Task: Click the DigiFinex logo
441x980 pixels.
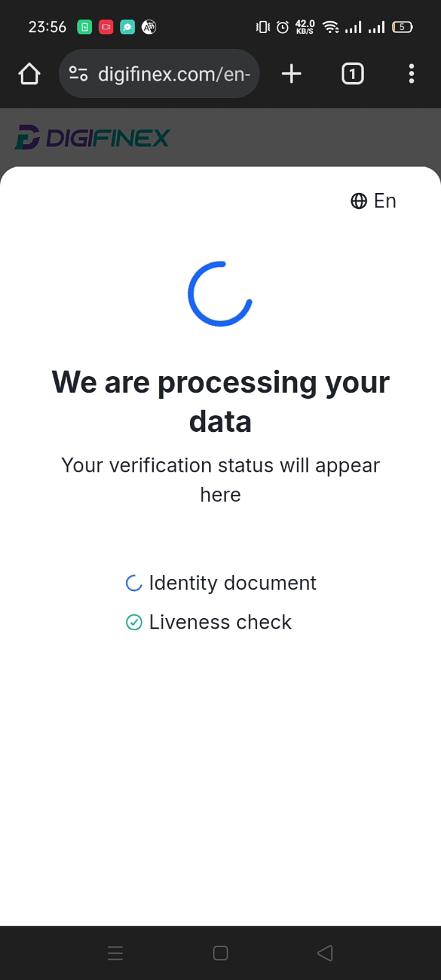Action: (92, 138)
